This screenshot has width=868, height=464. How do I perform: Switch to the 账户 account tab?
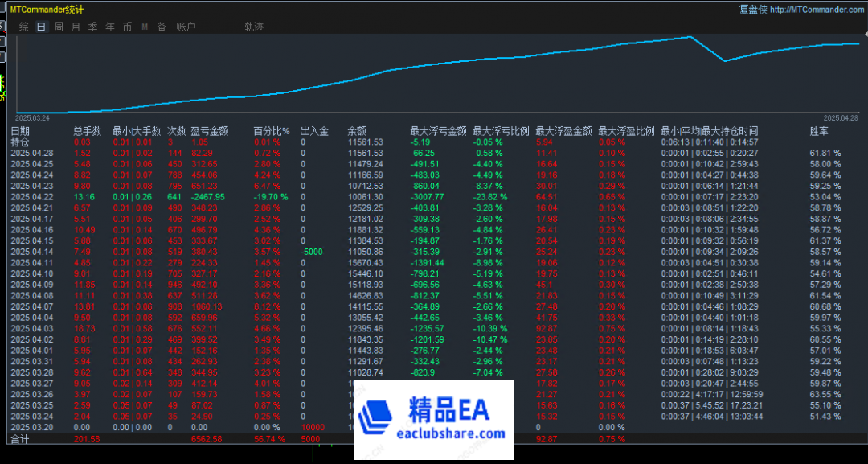186,27
